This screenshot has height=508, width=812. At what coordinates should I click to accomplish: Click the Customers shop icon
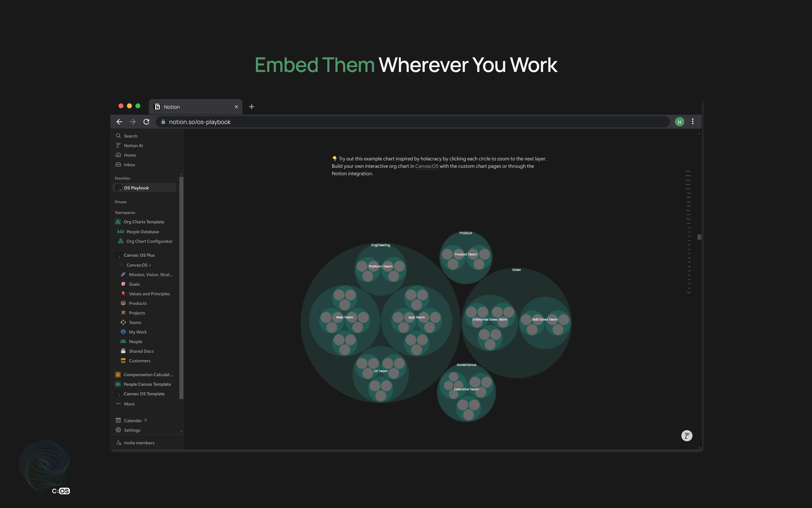click(123, 361)
